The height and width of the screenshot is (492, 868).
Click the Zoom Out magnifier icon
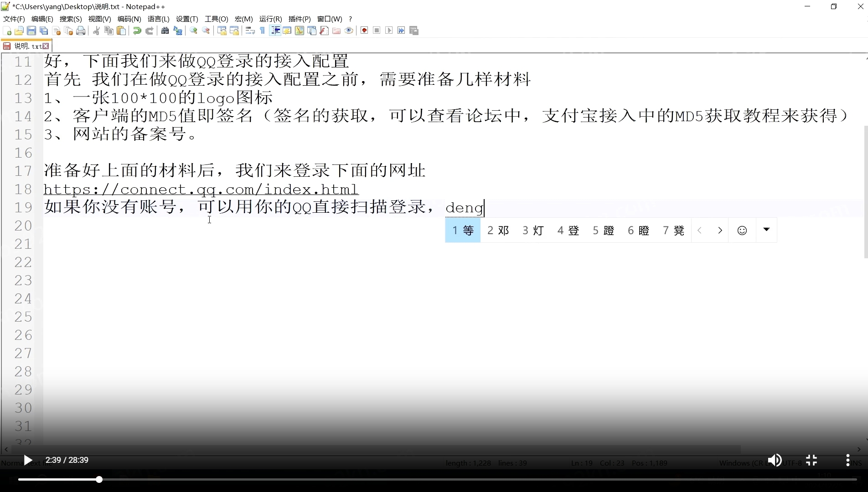[x=206, y=31]
